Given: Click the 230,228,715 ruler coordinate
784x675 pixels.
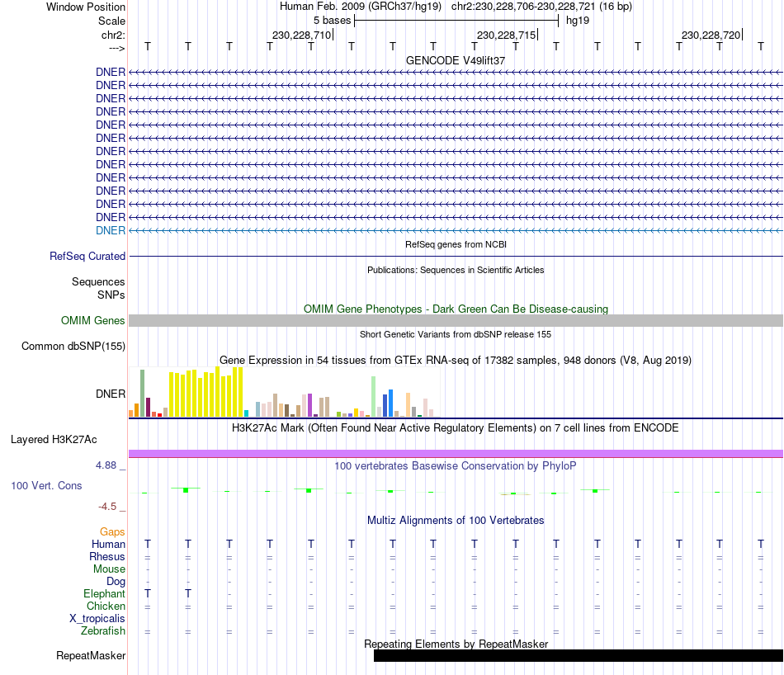Looking at the screenshot, I should click(506, 35).
